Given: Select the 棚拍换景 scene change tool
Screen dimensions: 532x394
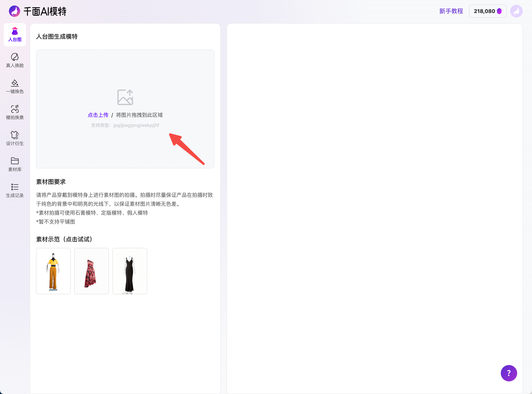Looking at the screenshot, I should click(15, 113).
